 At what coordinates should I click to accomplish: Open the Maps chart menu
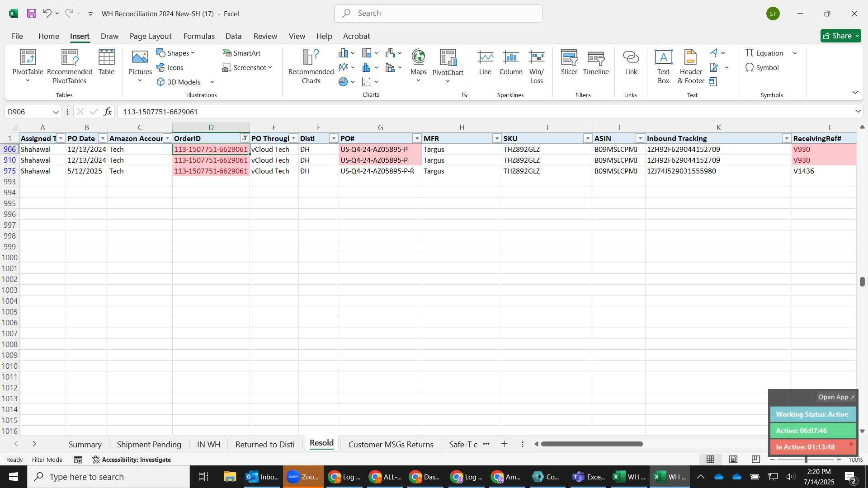[418, 66]
